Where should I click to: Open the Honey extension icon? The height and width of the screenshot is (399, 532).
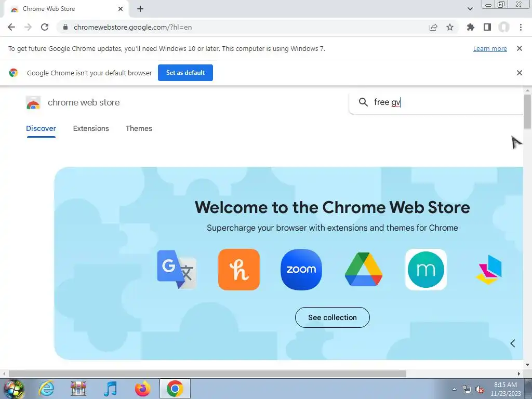[x=239, y=270]
